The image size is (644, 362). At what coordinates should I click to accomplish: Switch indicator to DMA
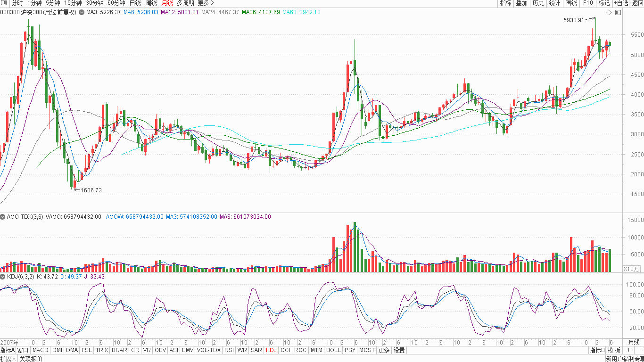tap(72, 350)
